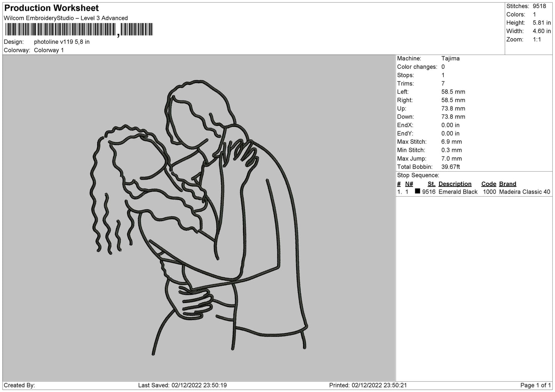Click the Max Stitch value 6.9 mm
This screenshot has height=392, width=555.
(452, 142)
